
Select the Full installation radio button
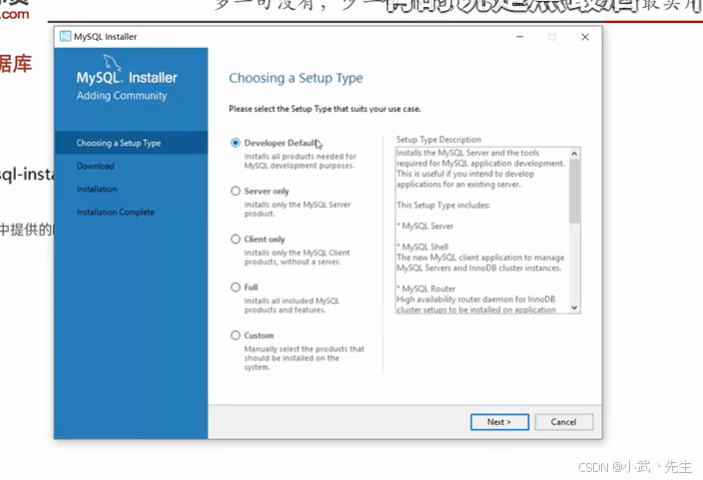[x=235, y=287]
